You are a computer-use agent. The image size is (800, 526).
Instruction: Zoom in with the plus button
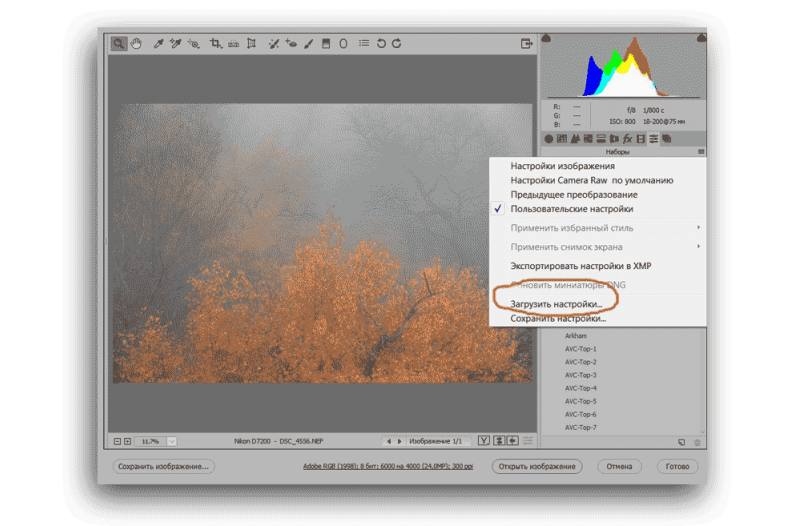tap(128, 441)
